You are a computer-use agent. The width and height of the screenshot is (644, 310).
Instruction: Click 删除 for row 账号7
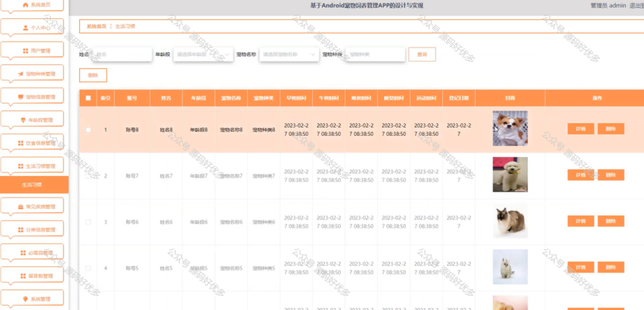[611, 175]
